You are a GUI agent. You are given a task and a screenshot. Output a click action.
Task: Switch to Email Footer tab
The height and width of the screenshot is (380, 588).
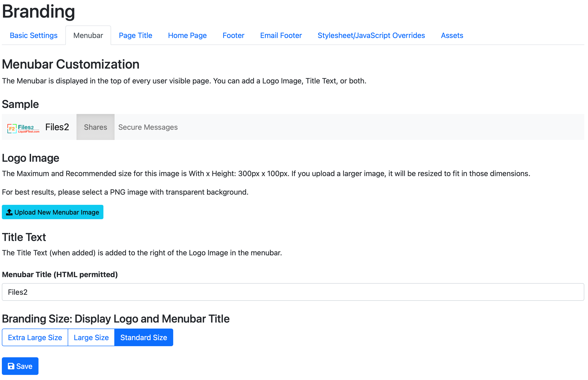click(x=281, y=35)
